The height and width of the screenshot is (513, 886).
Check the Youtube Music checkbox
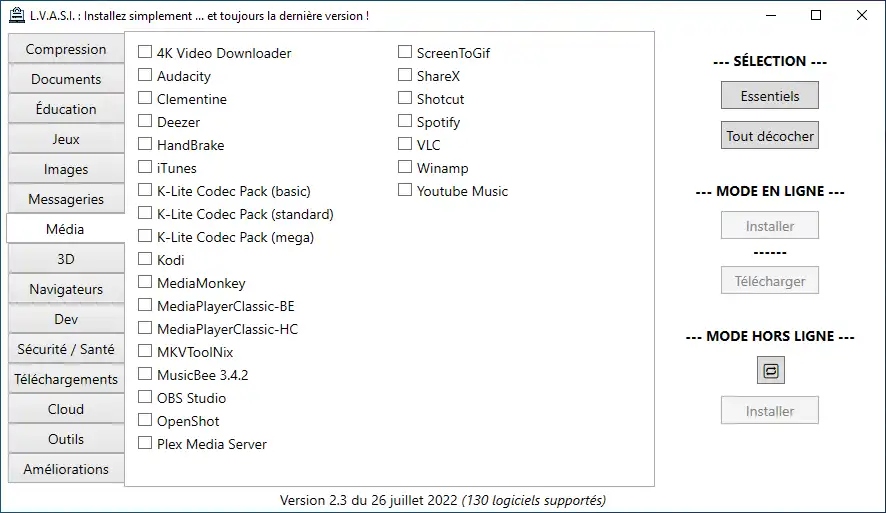coord(405,190)
